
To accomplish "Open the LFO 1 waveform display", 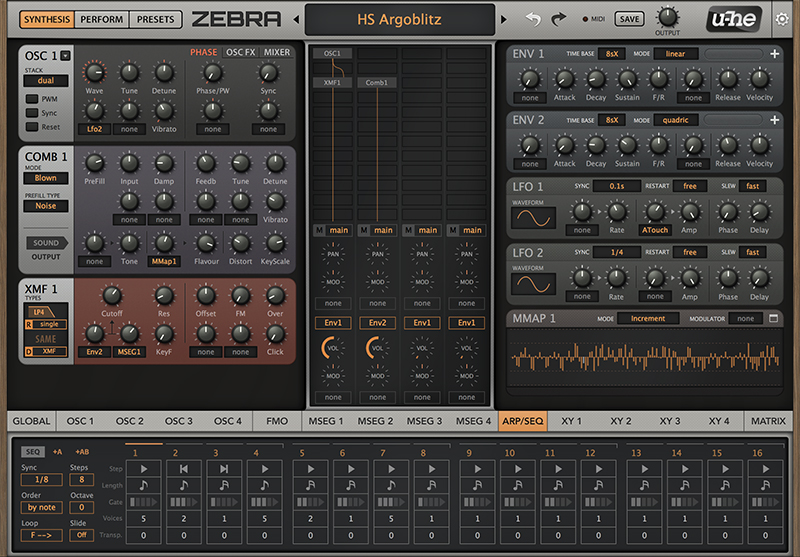I will pos(534,215).
